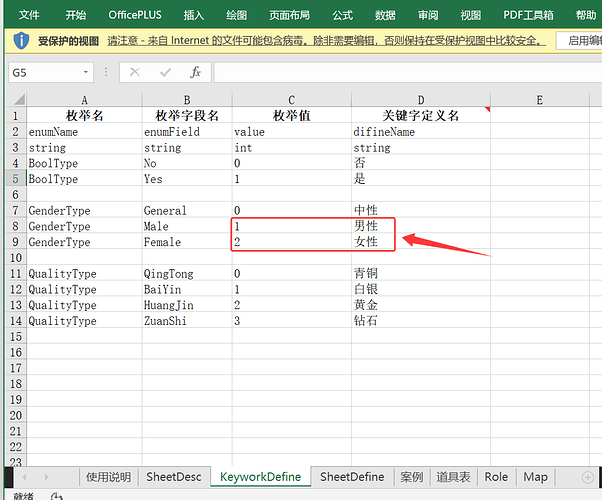The image size is (602, 500).
Task: Open the 插入 ribbon tab
Action: pyautogui.click(x=194, y=15)
